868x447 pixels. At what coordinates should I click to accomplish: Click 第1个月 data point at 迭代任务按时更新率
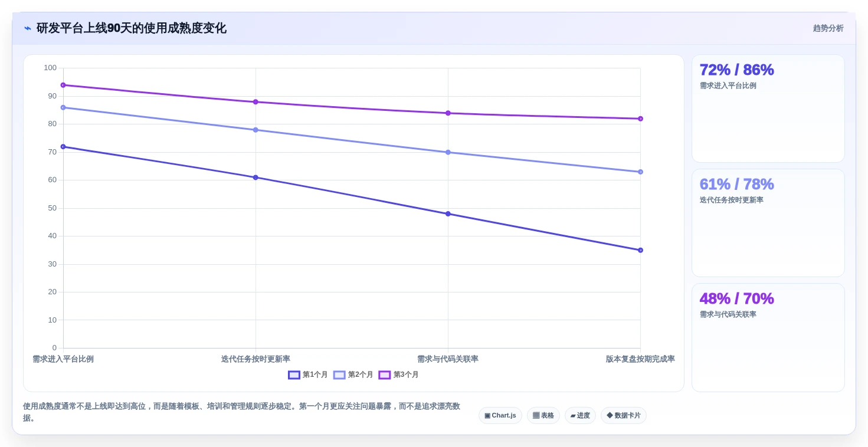point(256,178)
